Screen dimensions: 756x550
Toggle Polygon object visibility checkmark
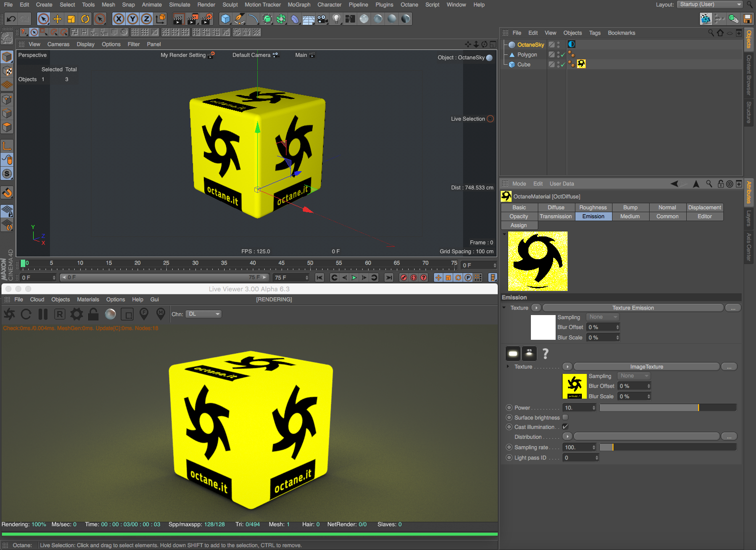(563, 55)
